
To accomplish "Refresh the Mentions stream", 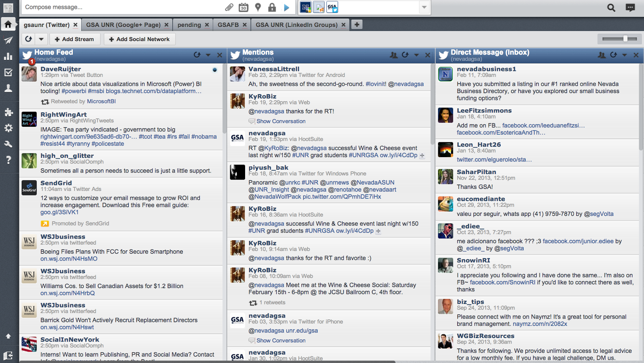I will [405, 55].
